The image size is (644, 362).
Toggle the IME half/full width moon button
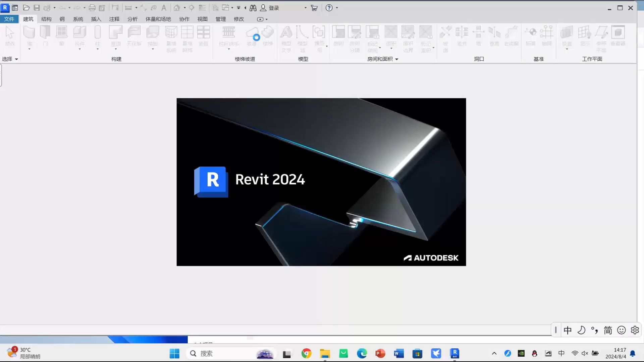[x=581, y=330]
